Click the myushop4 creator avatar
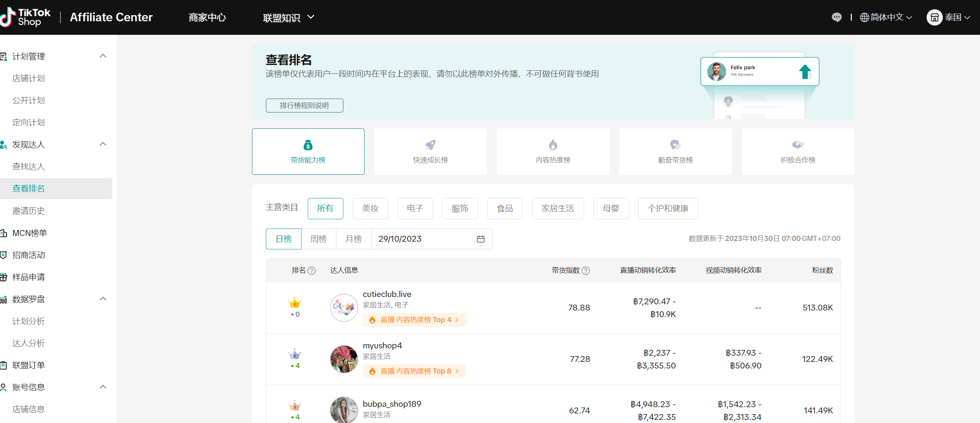 click(x=344, y=359)
